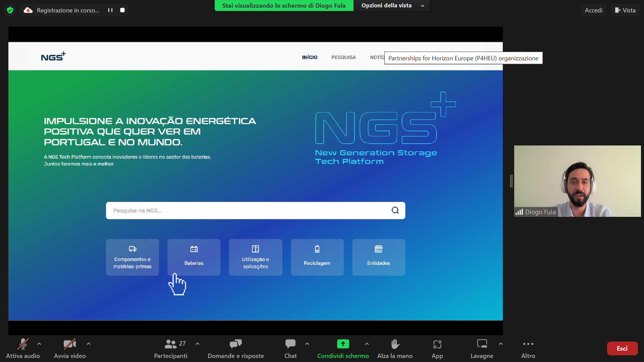
Task: Open the Lavagne whiteboards button
Action: point(482,349)
